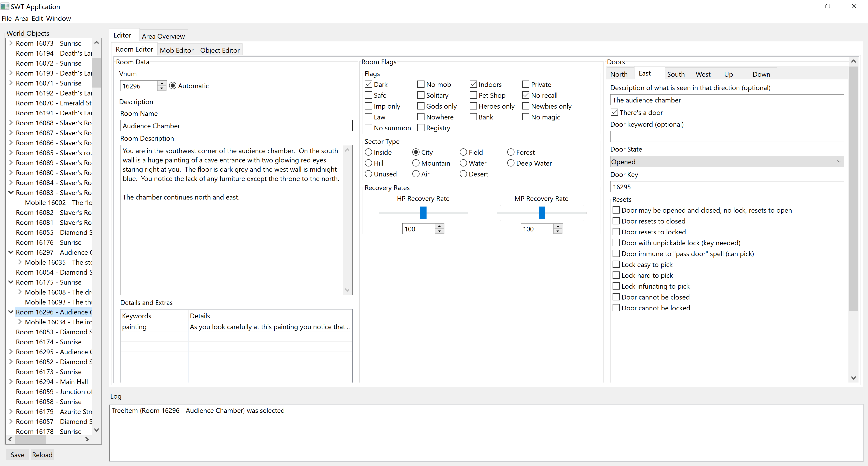868x466 pixels.
Task: Click the HP Recovery Rate slider handle
Action: pos(423,213)
